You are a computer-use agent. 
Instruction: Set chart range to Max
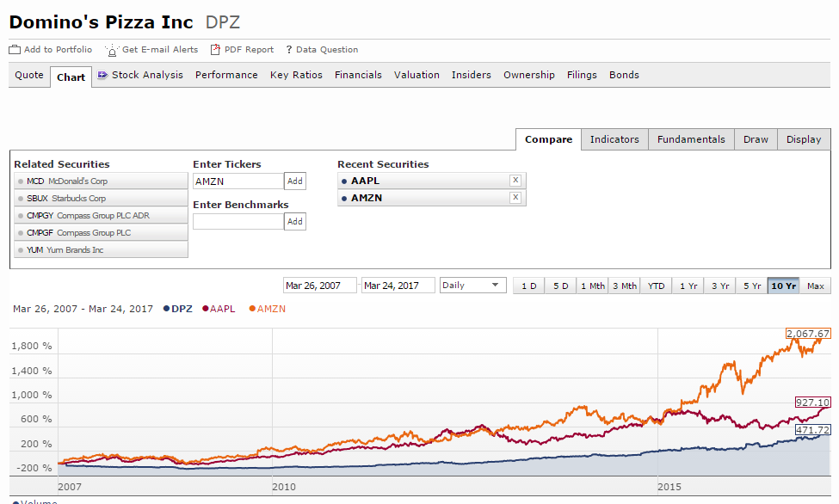pos(816,286)
